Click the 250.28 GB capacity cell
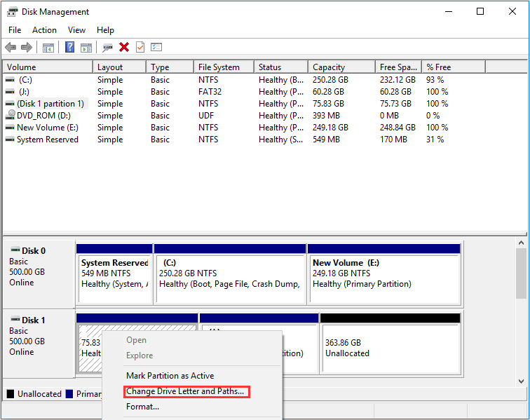 coord(330,80)
